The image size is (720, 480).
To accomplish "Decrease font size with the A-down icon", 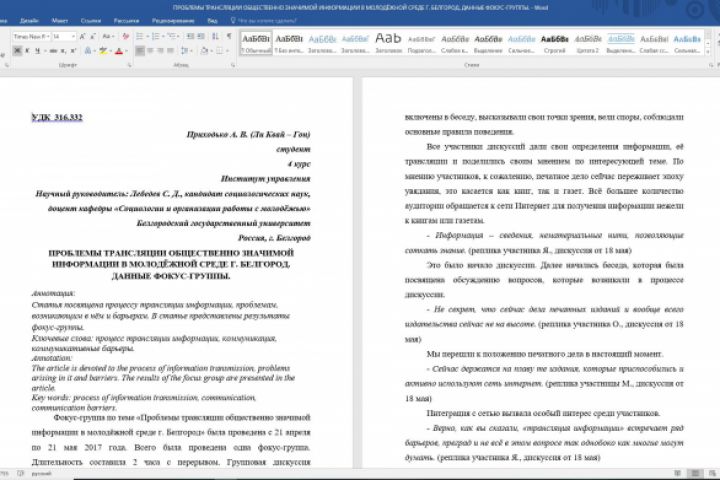I will coord(93,36).
